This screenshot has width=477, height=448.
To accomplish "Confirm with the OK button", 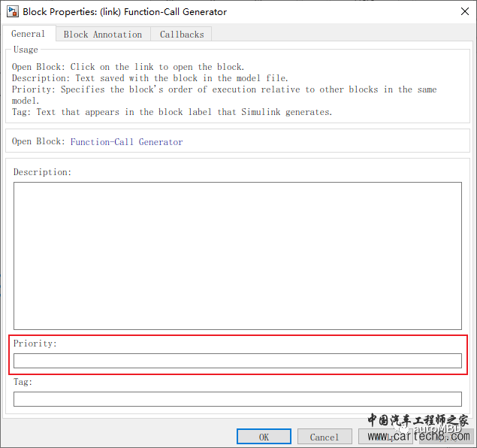I will [x=264, y=437].
